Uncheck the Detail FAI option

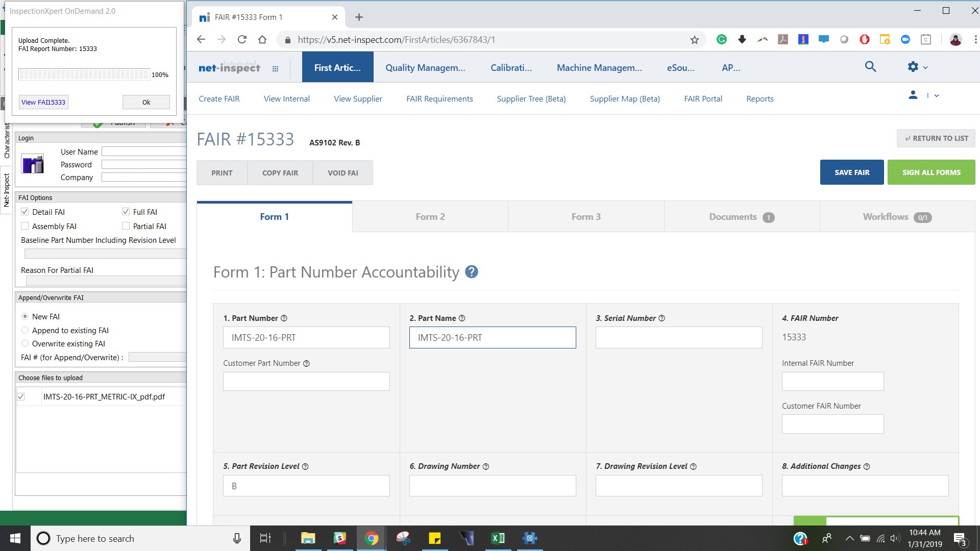coord(24,211)
